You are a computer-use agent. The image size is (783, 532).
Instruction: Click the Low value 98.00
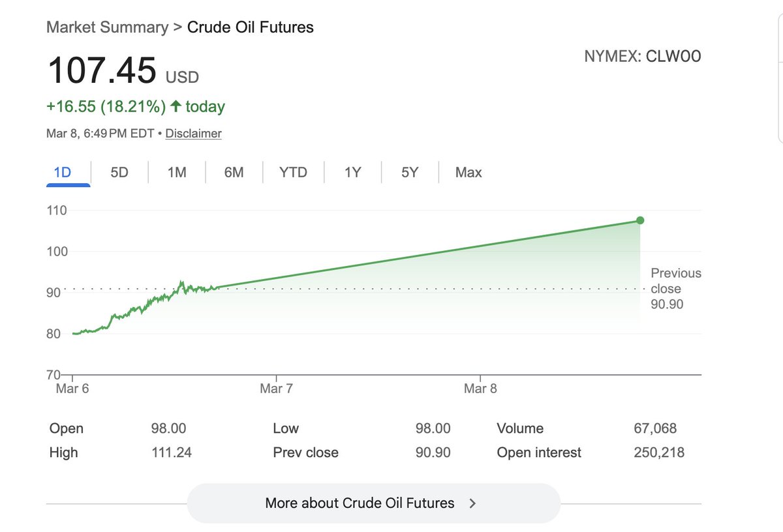pos(433,428)
